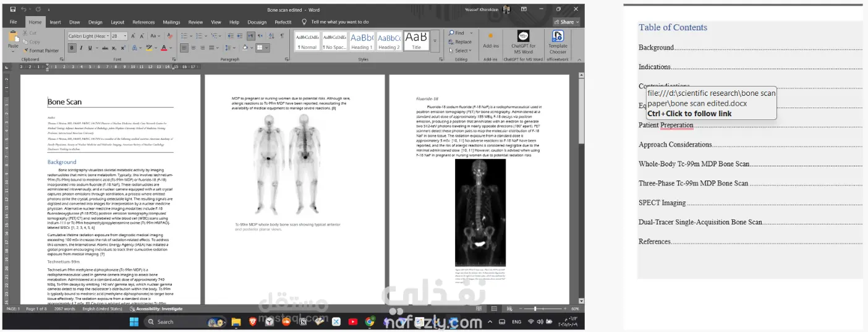Apply the Heading 1 style
Viewport: 868px width, 332px height.
(362, 41)
